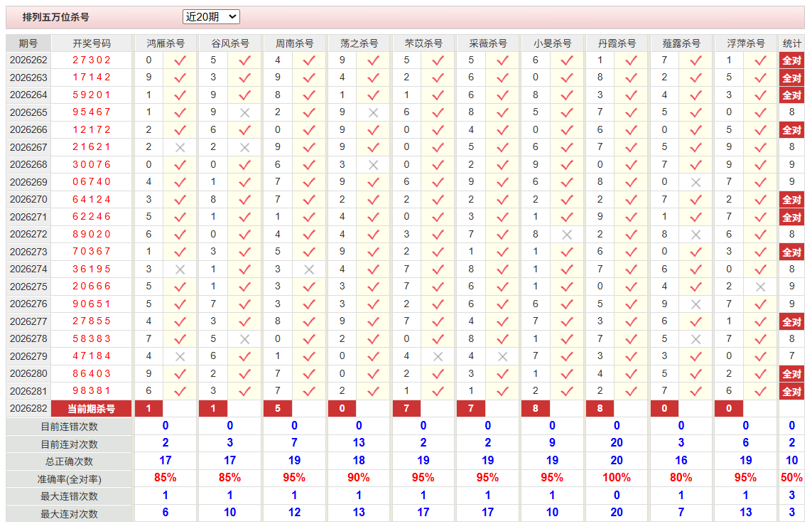
Task: Click the X mark for 采薇杀号 in row 2026279
Action: (502, 356)
